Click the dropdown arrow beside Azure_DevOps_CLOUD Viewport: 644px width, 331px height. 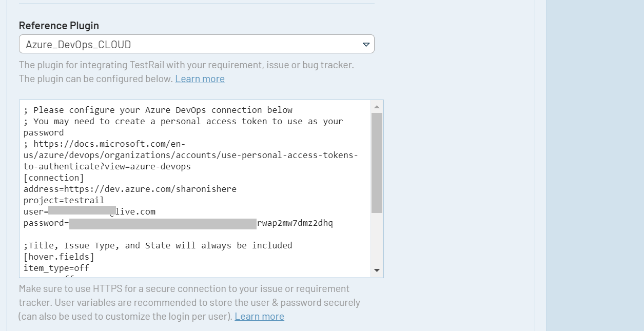pyautogui.click(x=366, y=45)
